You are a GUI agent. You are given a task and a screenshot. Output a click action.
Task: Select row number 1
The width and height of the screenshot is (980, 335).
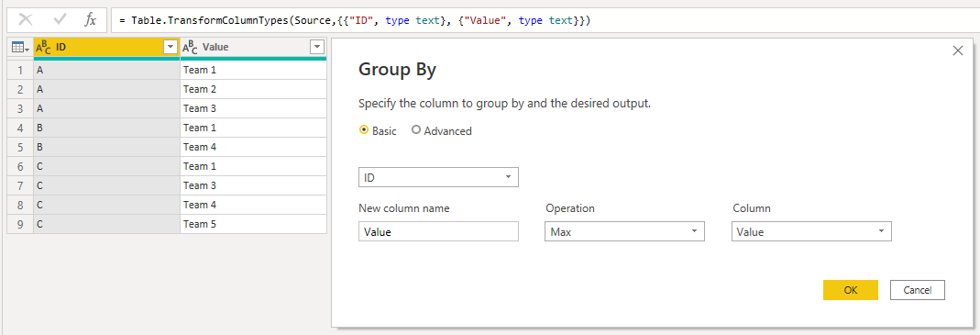pyautogui.click(x=20, y=70)
